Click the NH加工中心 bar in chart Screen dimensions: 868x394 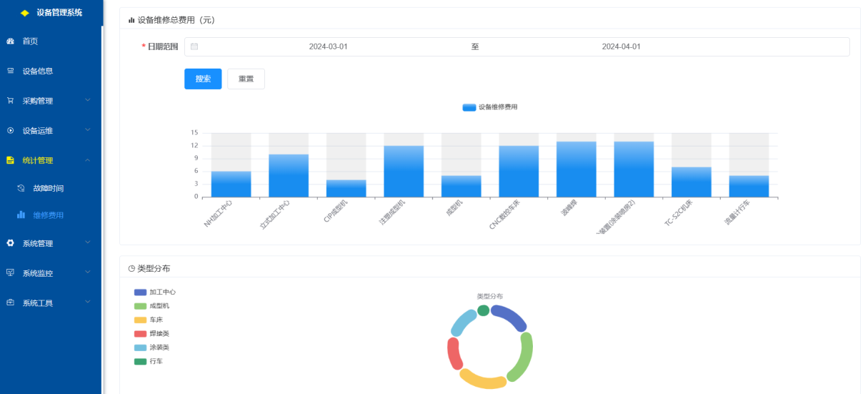click(x=231, y=184)
